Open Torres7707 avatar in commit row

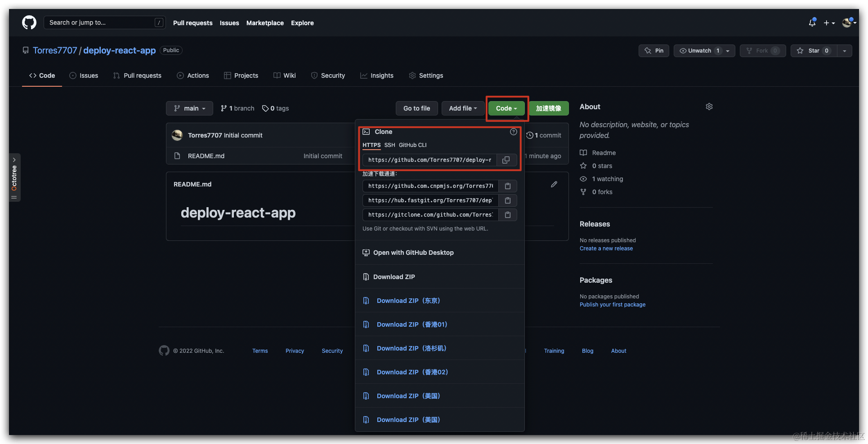point(177,135)
